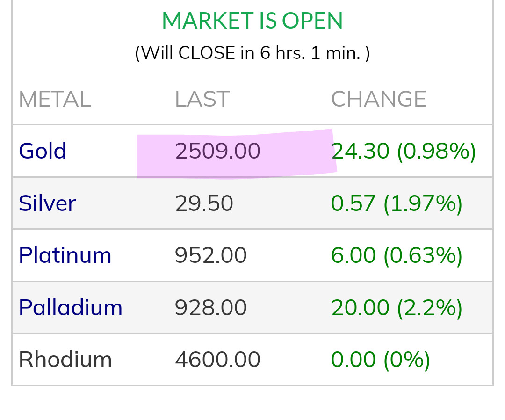Open the Silver metal link
The image size is (505, 420).
[x=47, y=203]
